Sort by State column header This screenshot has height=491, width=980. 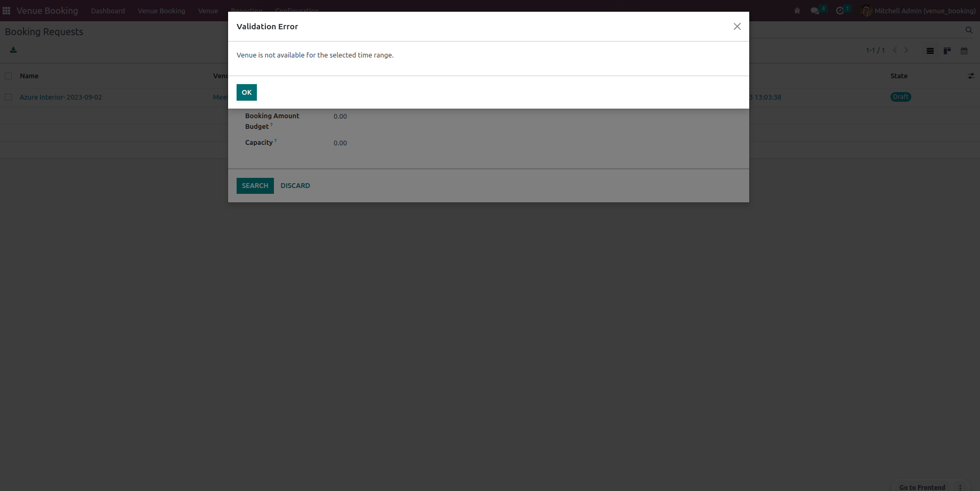[x=899, y=76]
